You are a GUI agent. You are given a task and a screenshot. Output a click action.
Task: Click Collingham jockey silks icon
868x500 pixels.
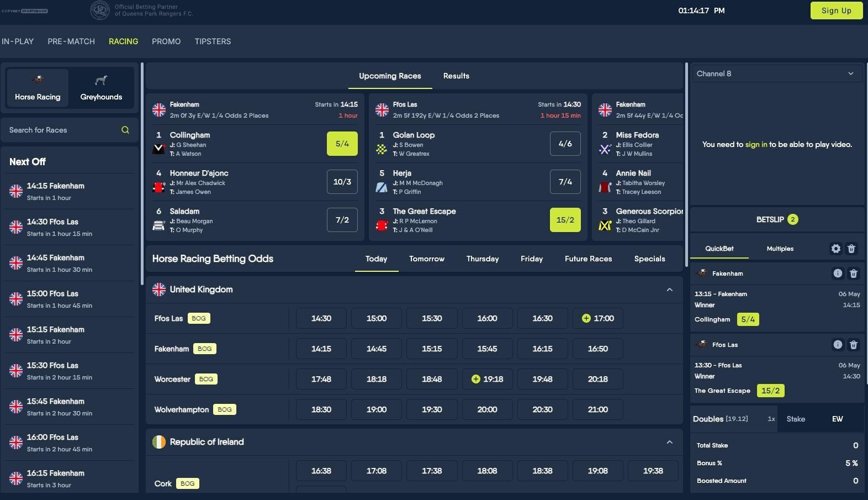[158, 148]
